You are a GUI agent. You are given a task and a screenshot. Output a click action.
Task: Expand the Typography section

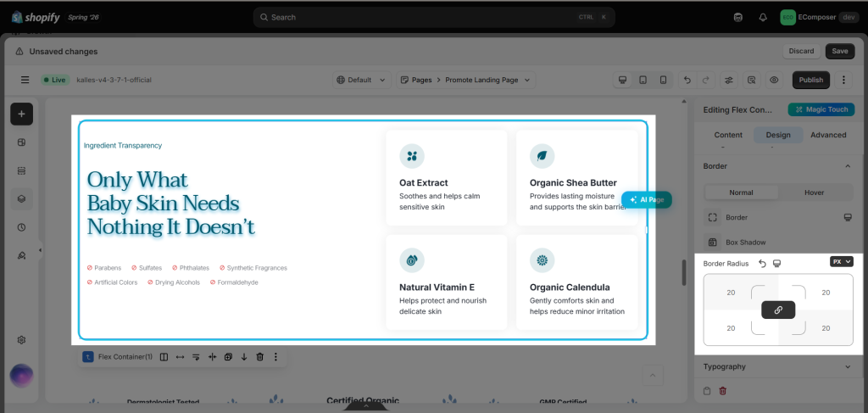778,366
